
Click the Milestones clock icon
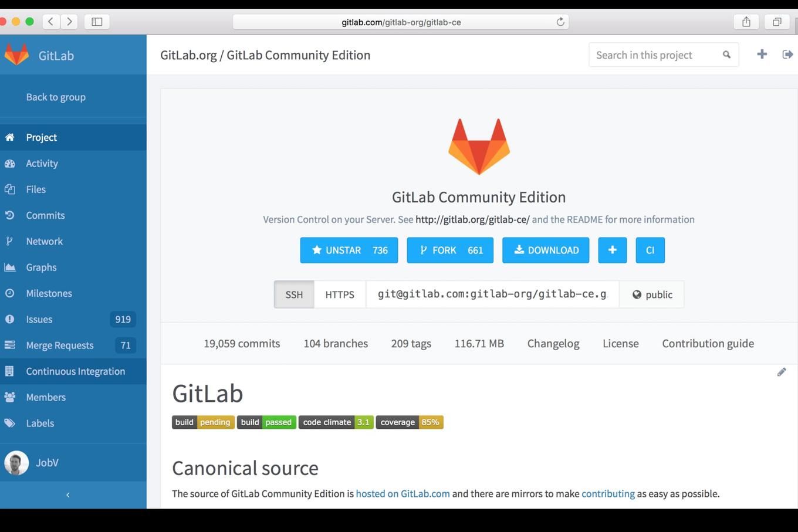click(9, 293)
